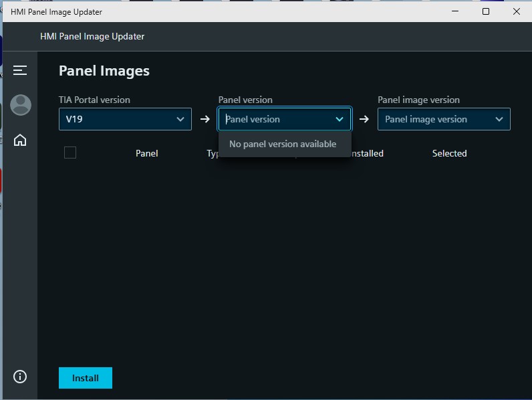Open the TIA Portal version dropdown showing V19

tap(125, 119)
